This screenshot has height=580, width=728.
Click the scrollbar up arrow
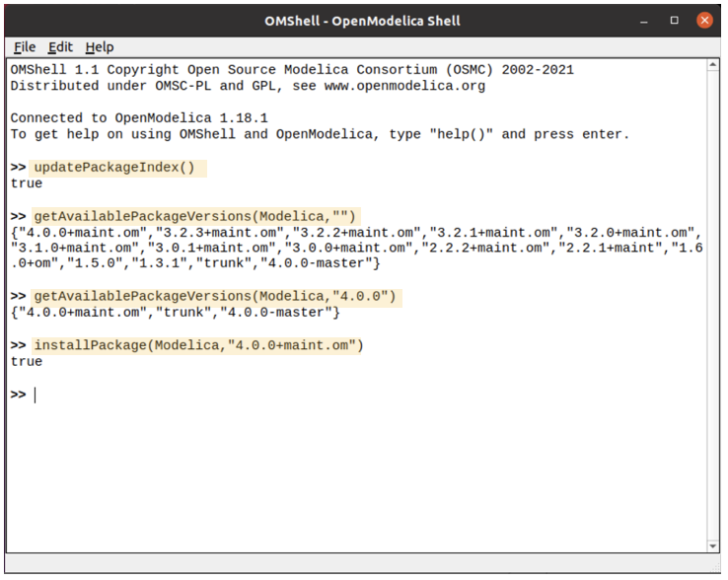click(712, 65)
